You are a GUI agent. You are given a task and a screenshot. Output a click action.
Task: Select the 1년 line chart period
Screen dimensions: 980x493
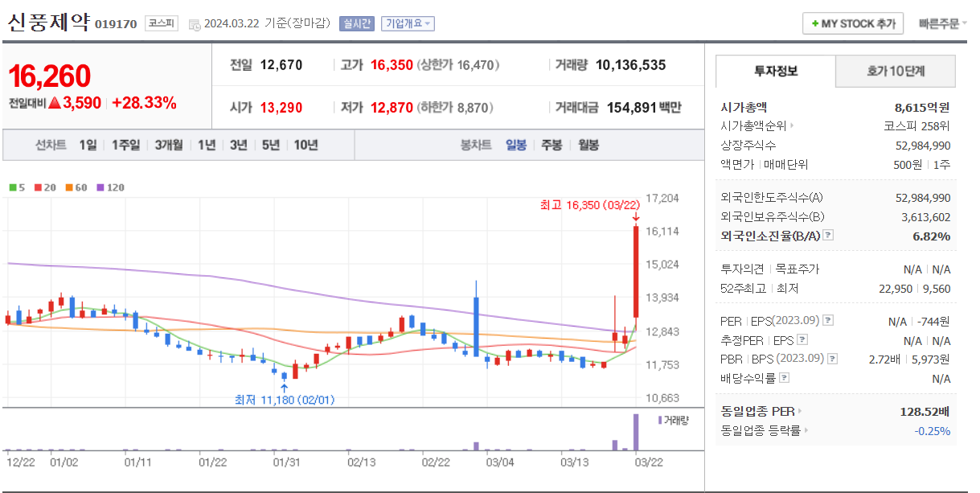coord(207,145)
